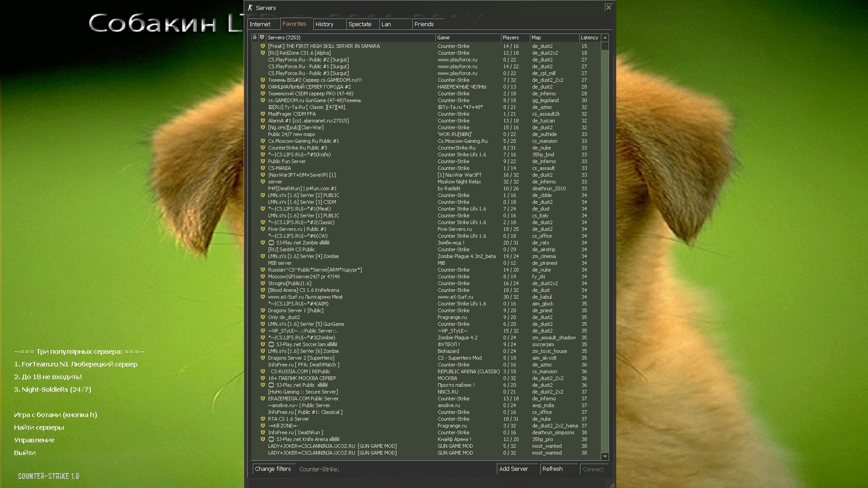The height and width of the screenshot is (488, 868).
Task: Click the Add Server button
Action: coord(517,469)
